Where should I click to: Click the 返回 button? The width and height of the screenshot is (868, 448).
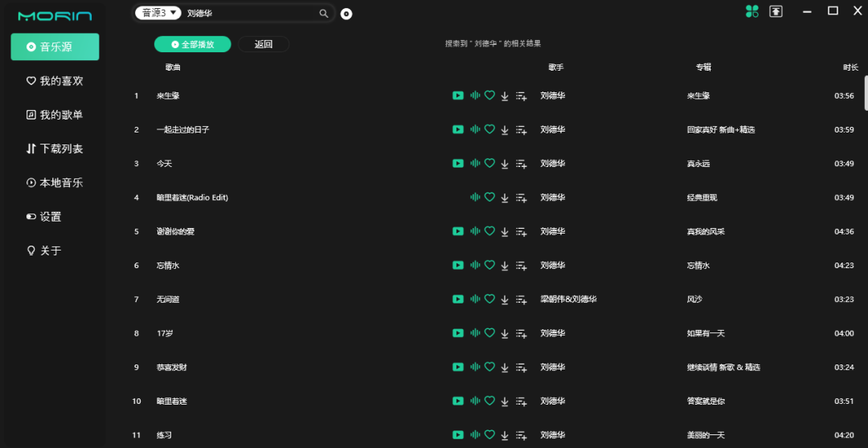click(264, 44)
